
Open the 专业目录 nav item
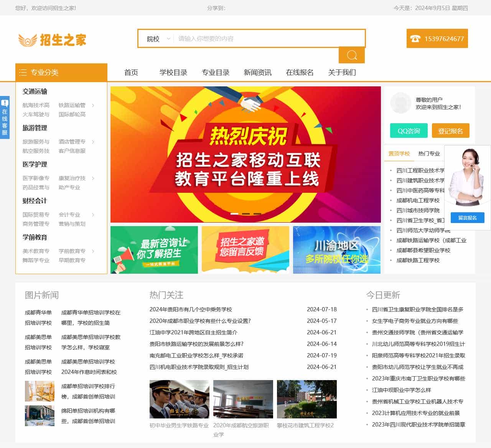click(216, 73)
